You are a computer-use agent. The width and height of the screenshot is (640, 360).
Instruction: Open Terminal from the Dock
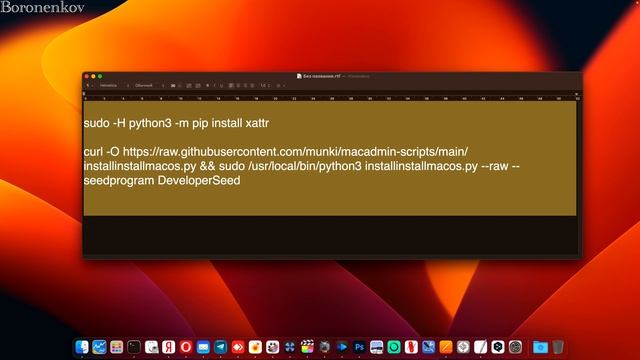tap(134, 347)
